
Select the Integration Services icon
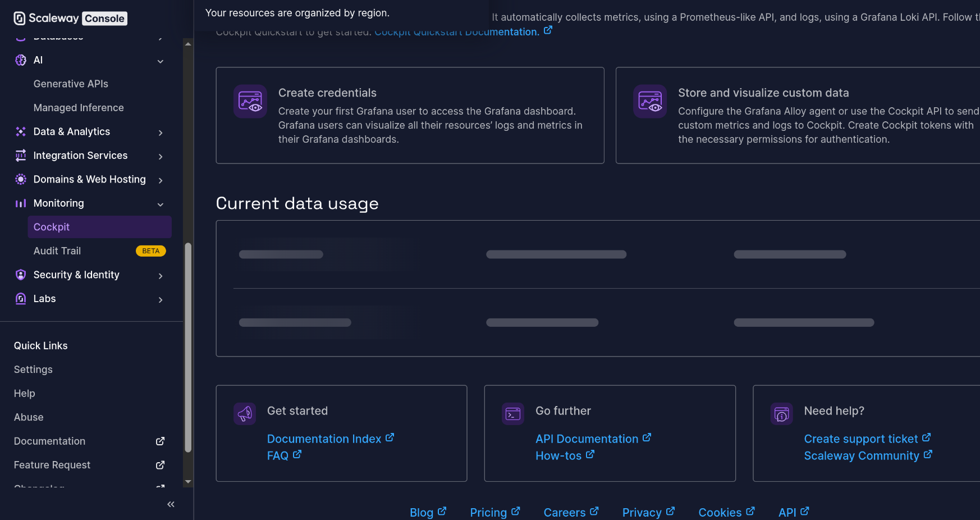21,155
